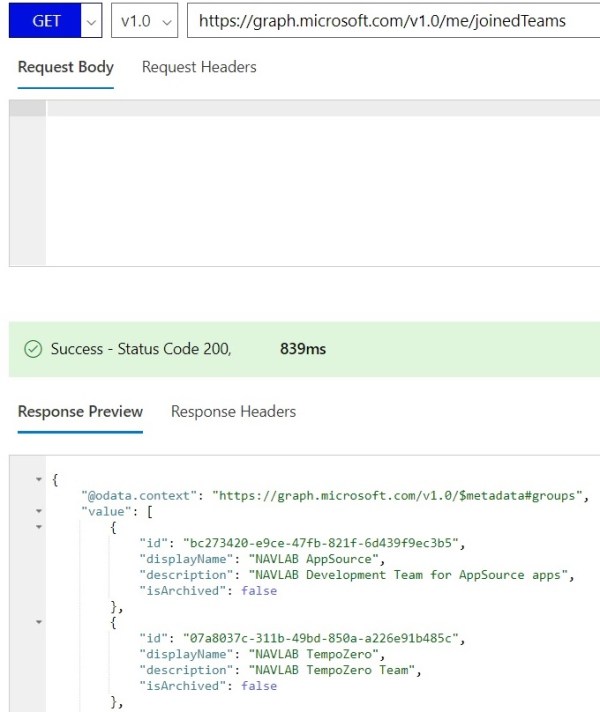Open the v1.0 API version dropdown
The height and width of the screenshot is (712, 600).
(145, 21)
